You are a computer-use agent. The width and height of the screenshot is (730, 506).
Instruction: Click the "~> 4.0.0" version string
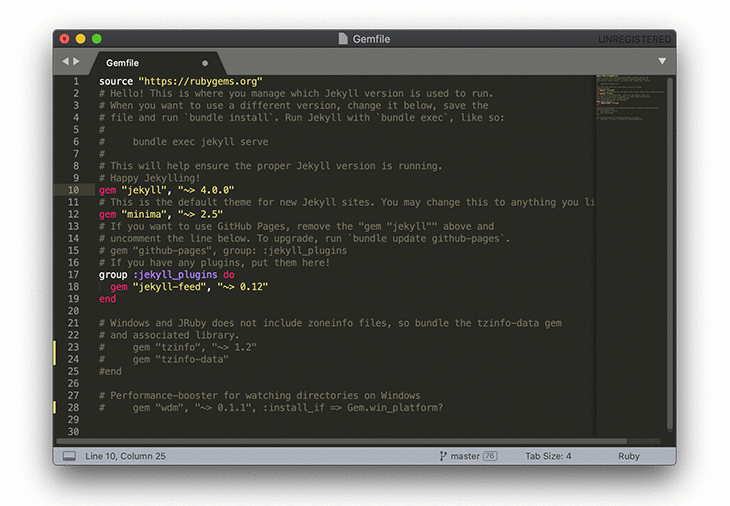pyautogui.click(x=206, y=190)
